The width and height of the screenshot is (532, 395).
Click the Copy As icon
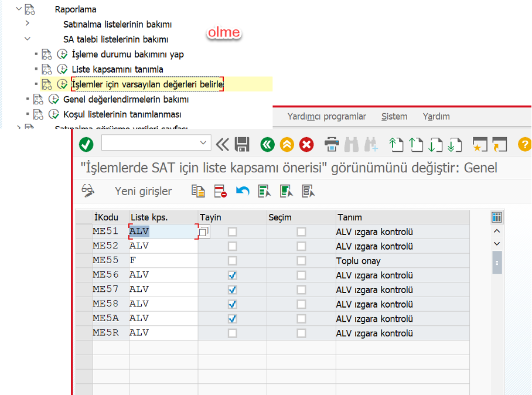tap(198, 191)
